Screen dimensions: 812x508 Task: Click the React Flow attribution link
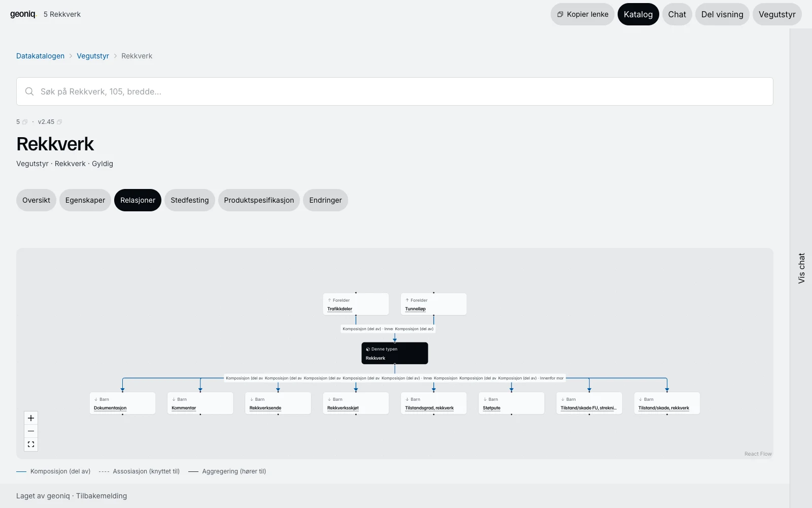tap(758, 454)
